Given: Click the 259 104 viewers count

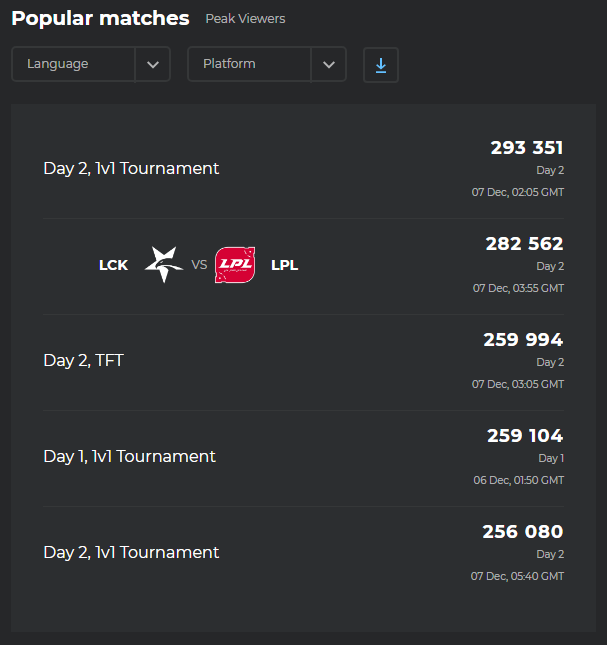Looking at the screenshot, I should click(525, 436).
